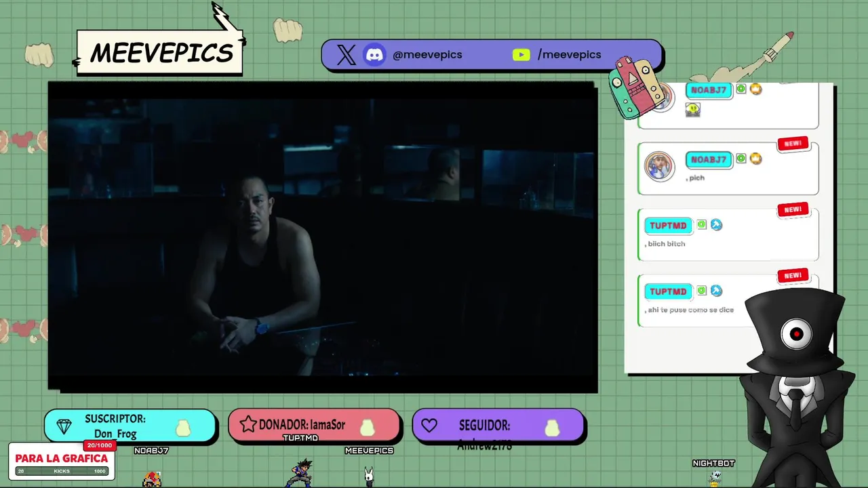This screenshot has width=868, height=488.
Task: Click the 'PARA LA GRAFICA' goal title
Action: click(62, 459)
